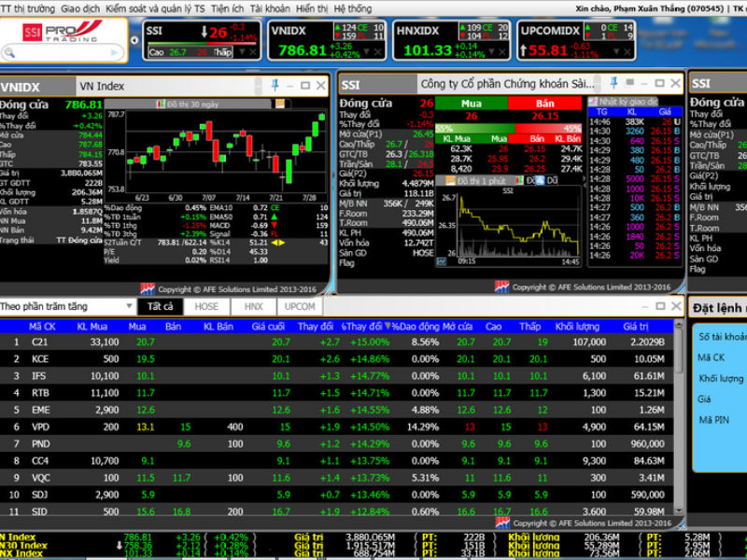Screen dimensions: 747x560
Task: Click AFE logo in VNIDX panel footer
Action: coord(148,289)
